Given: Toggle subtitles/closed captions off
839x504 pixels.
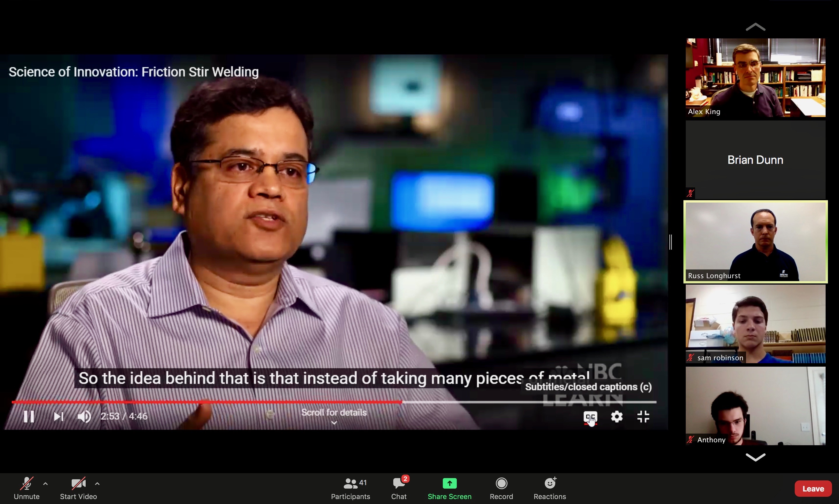Looking at the screenshot, I should (x=590, y=417).
